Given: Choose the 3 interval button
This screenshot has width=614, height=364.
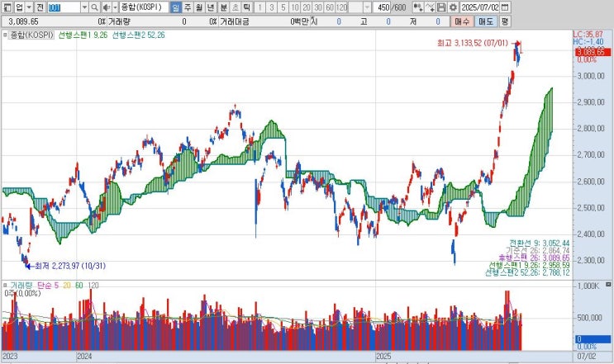Looking at the screenshot, I should click(271, 7).
